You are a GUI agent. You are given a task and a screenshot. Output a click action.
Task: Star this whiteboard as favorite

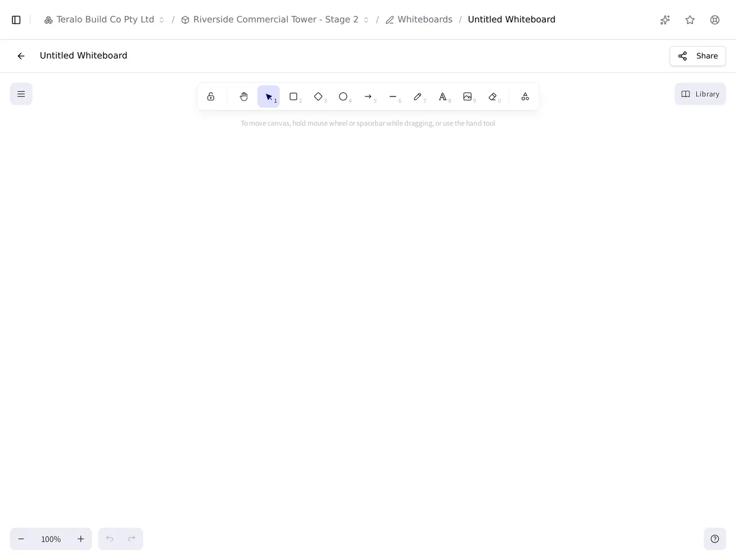point(690,20)
